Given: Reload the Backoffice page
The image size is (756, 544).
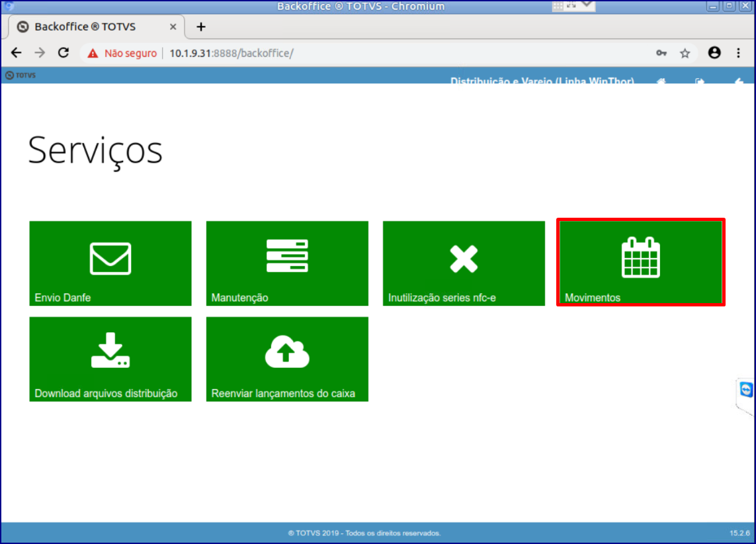Looking at the screenshot, I should [63, 53].
